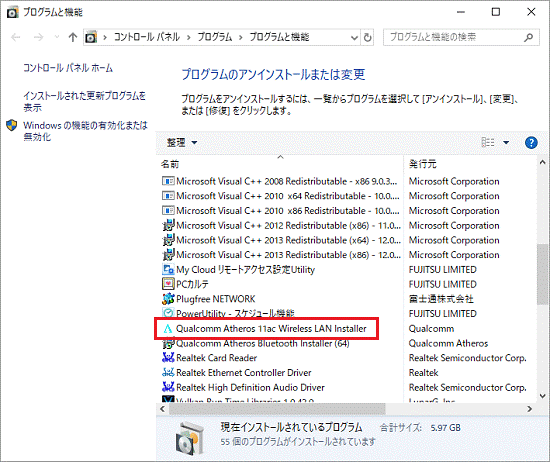
Task: Click the PowerUtility スケジュール機能 icon
Action: 168,313
